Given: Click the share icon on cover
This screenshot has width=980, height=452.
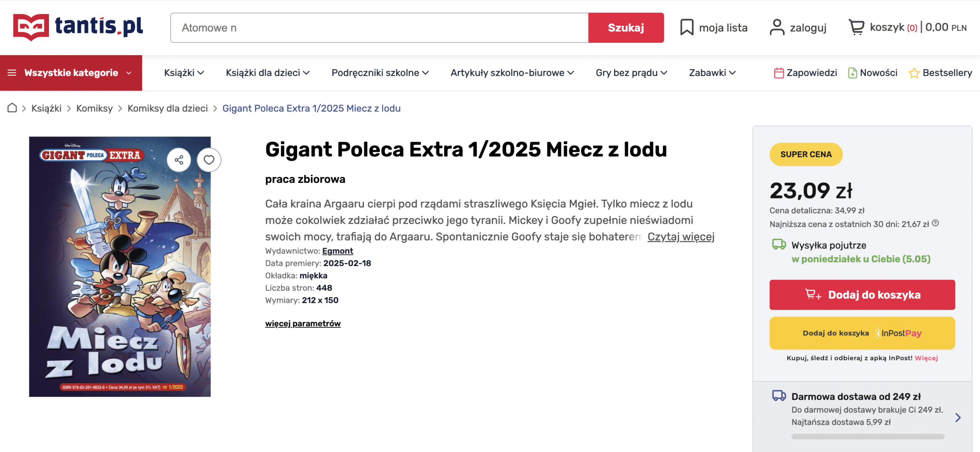Looking at the screenshot, I should pyautogui.click(x=179, y=160).
